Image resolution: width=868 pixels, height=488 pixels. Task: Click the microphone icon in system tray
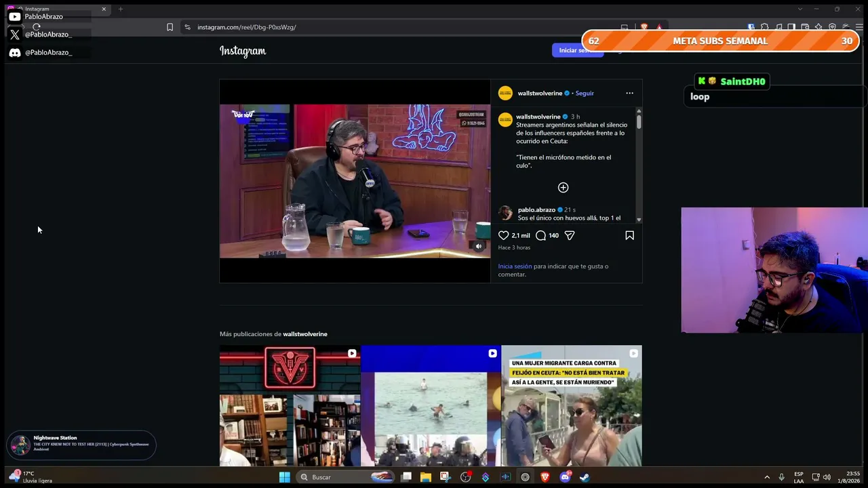782,477
